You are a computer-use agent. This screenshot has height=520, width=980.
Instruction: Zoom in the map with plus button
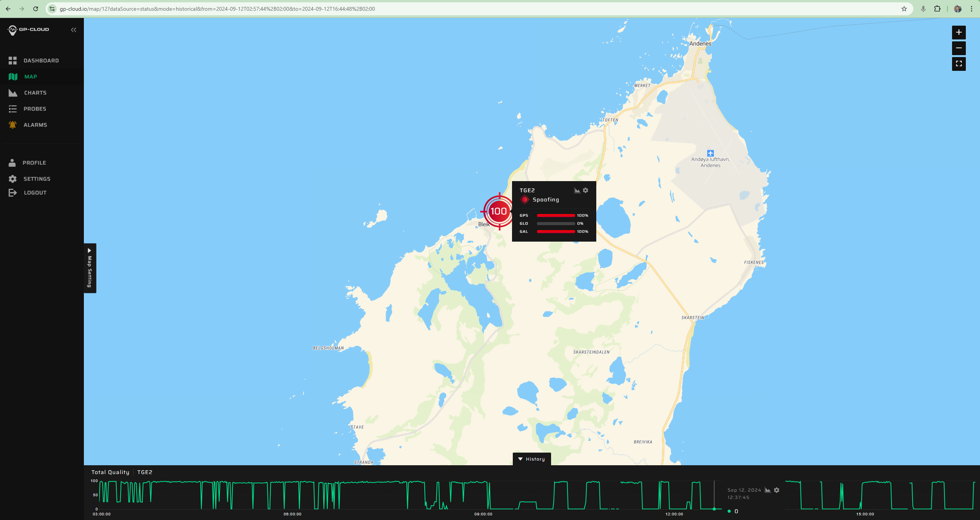click(959, 33)
